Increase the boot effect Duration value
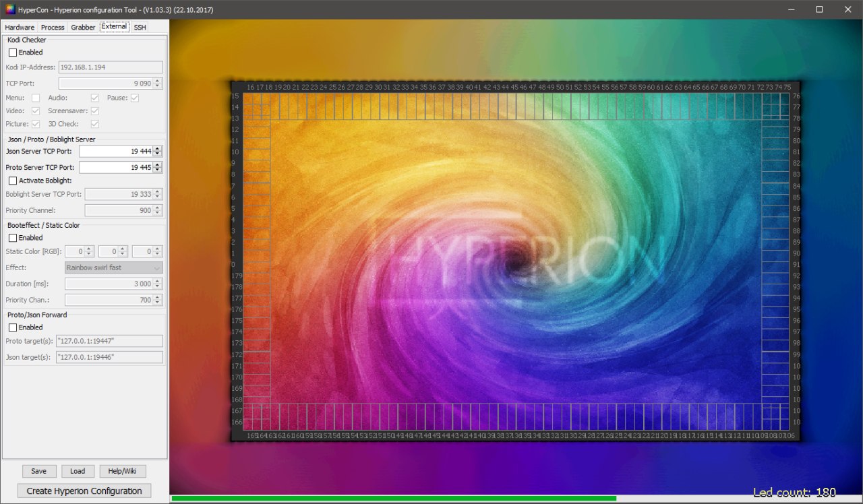Screen dimensions: 863x504 pos(158,281)
